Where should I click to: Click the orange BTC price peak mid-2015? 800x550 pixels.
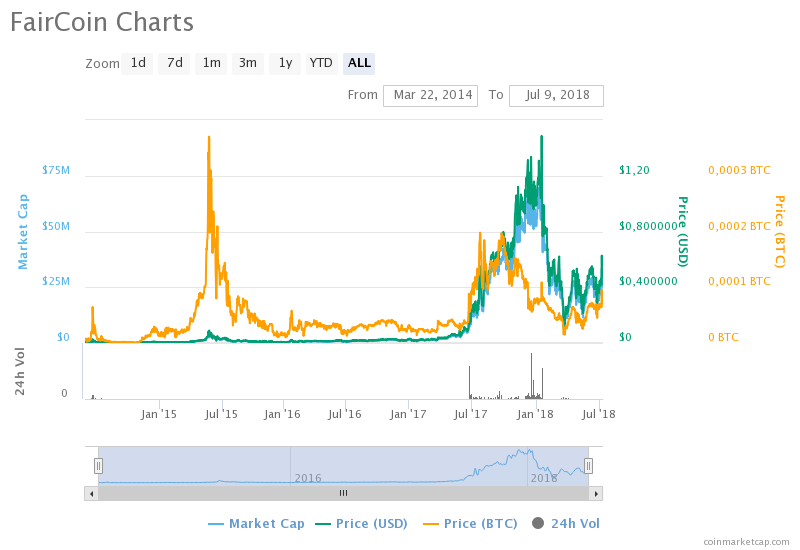point(209,139)
